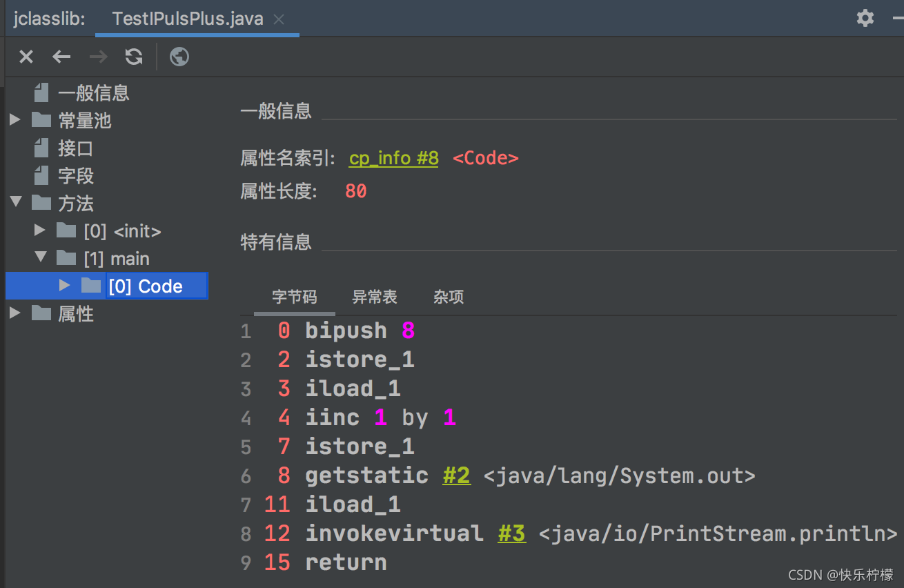Select [1] main method node

click(117, 259)
